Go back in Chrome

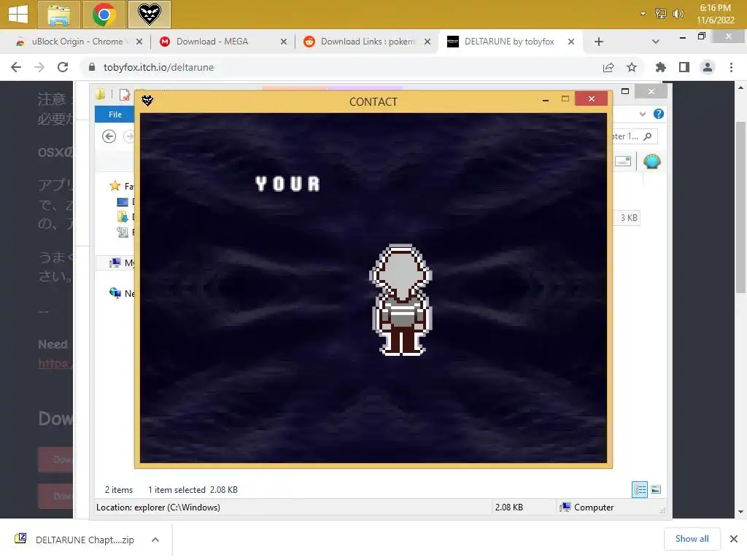[x=16, y=67]
